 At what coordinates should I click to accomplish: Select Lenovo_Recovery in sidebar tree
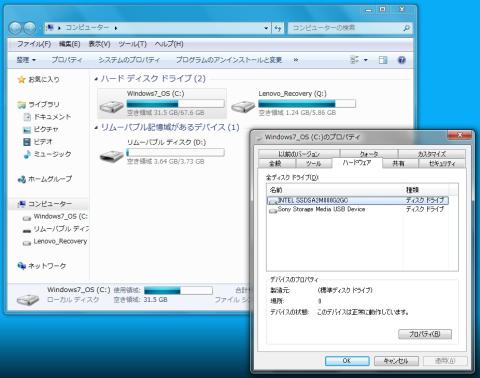pos(60,241)
